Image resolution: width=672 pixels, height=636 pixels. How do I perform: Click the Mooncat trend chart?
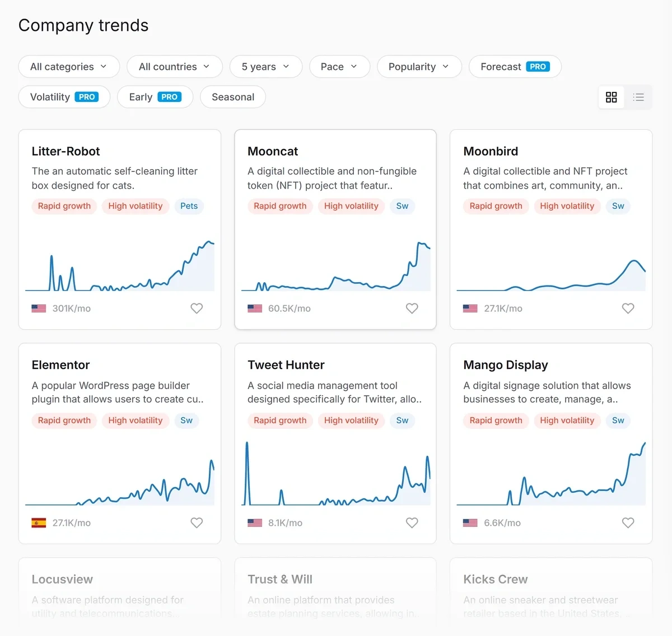pyautogui.click(x=335, y=266)
